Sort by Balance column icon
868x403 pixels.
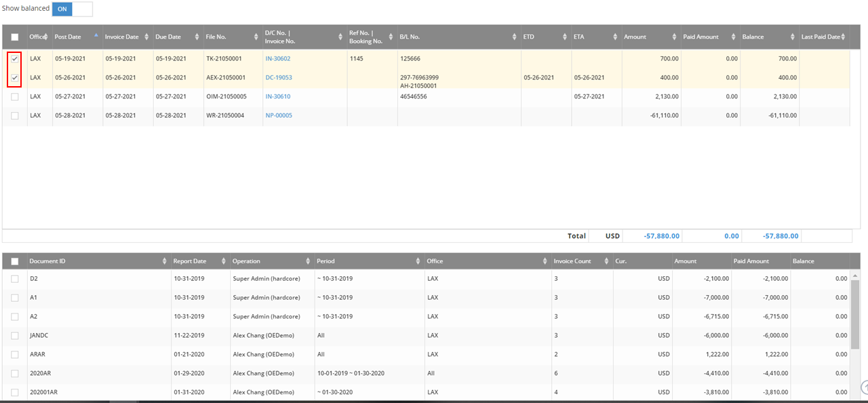point(792,37)
